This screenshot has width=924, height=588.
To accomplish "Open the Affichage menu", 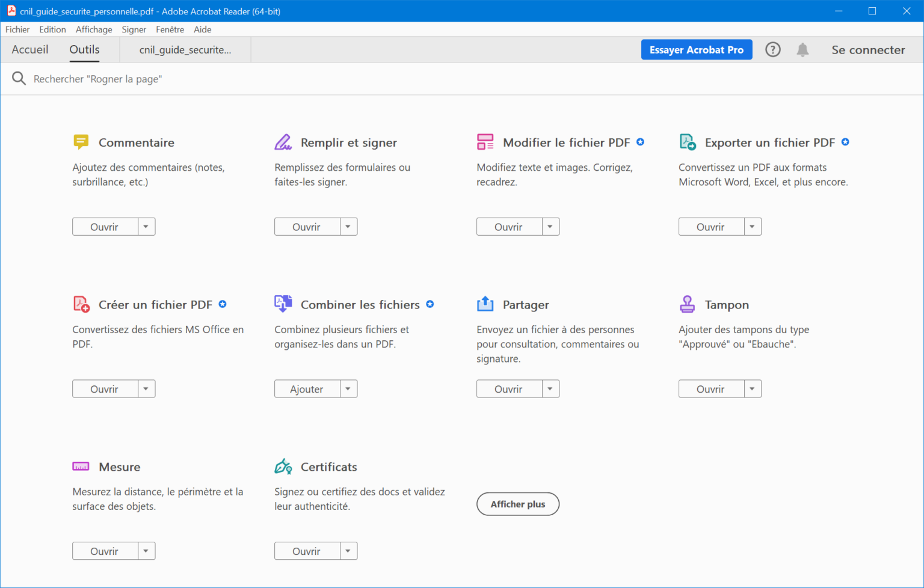I will tap(94, 29).
